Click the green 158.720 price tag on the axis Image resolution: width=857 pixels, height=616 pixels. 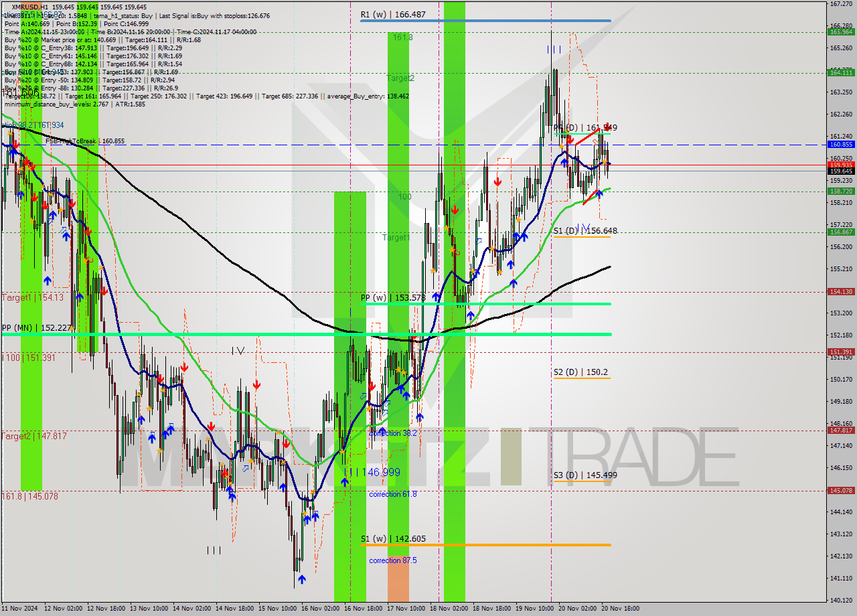point(841,191)
